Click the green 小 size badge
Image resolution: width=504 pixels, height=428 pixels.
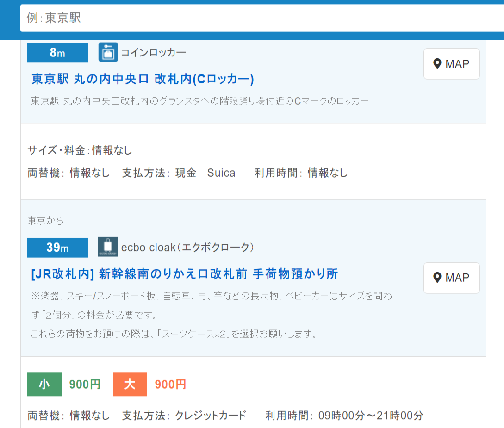[44, 385]
